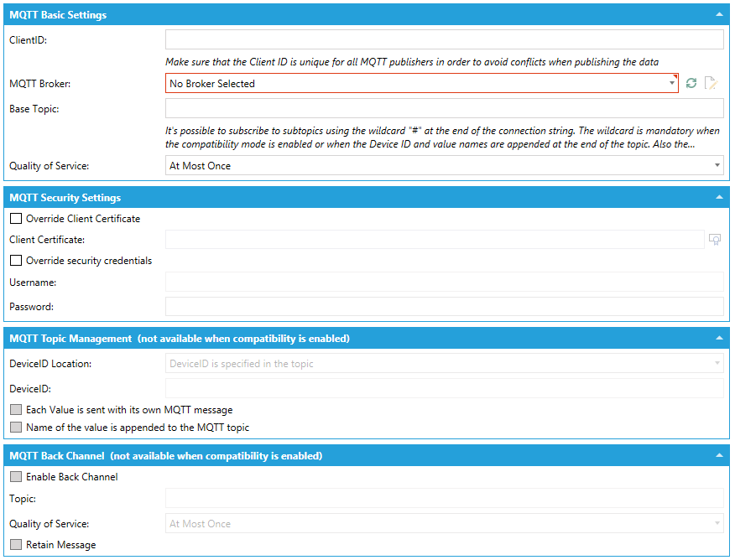
Task: Refresh the MQTT Broker list
Action: [691, 83]
